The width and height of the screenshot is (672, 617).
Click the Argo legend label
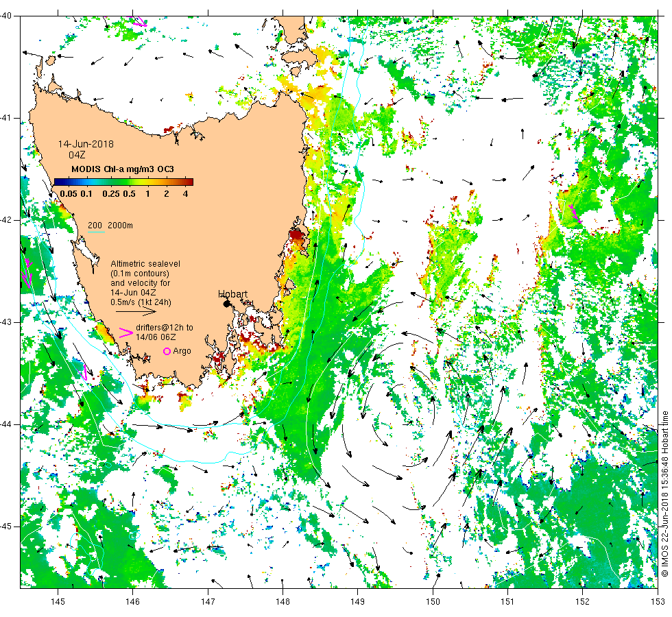point(182,351)
